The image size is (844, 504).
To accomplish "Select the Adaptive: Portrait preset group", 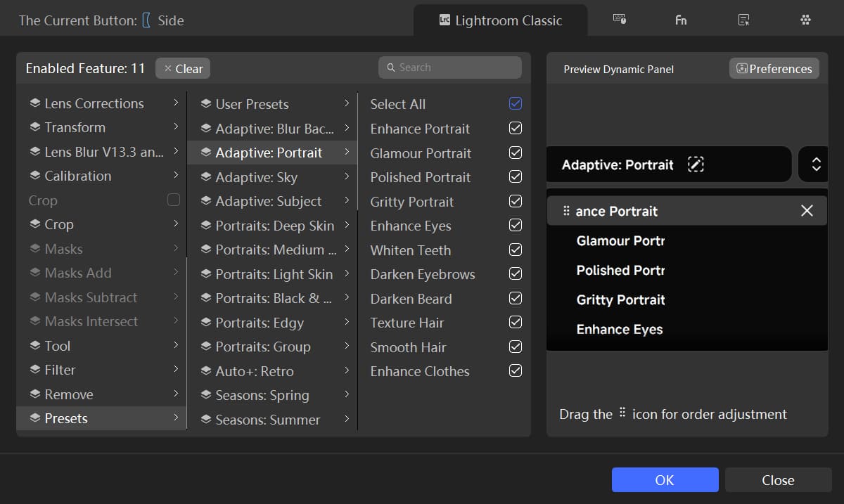I will click(272, 153).
